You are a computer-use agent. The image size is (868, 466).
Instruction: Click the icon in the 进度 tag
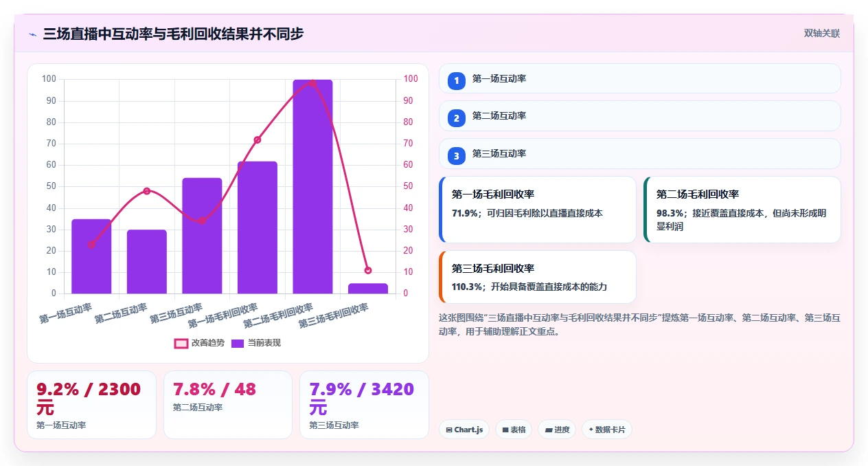(x=549, y=430)
